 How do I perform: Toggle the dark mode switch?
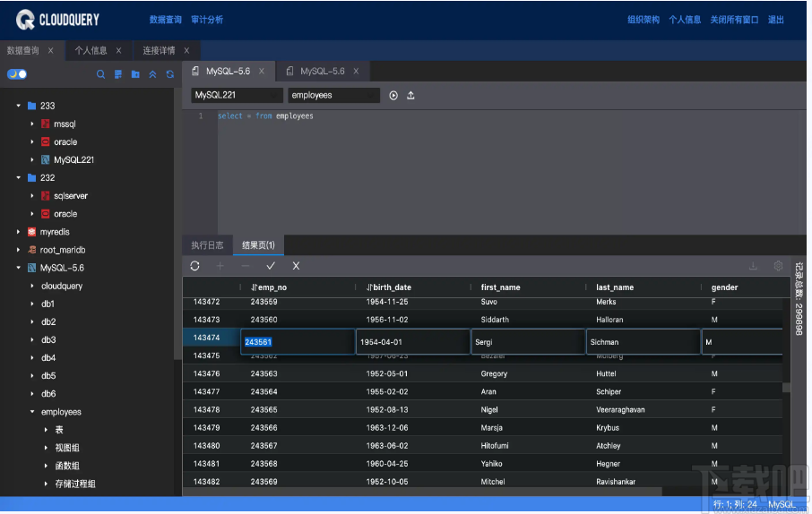click(x=17, y=74)
